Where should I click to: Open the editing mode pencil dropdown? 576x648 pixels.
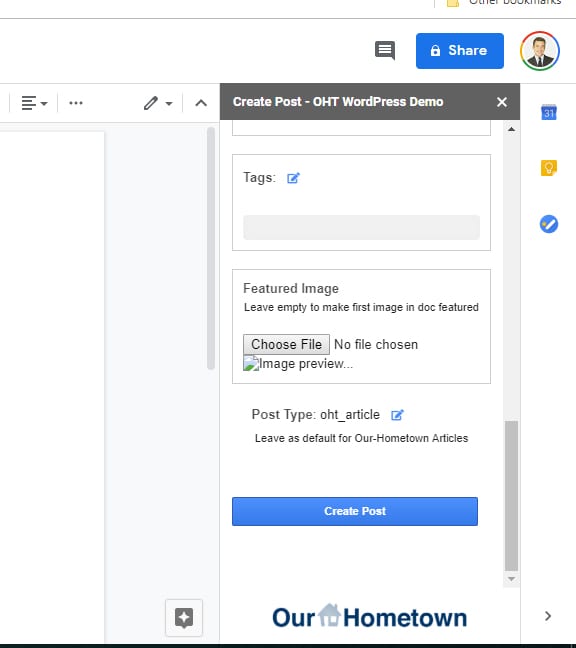(158, 103)
